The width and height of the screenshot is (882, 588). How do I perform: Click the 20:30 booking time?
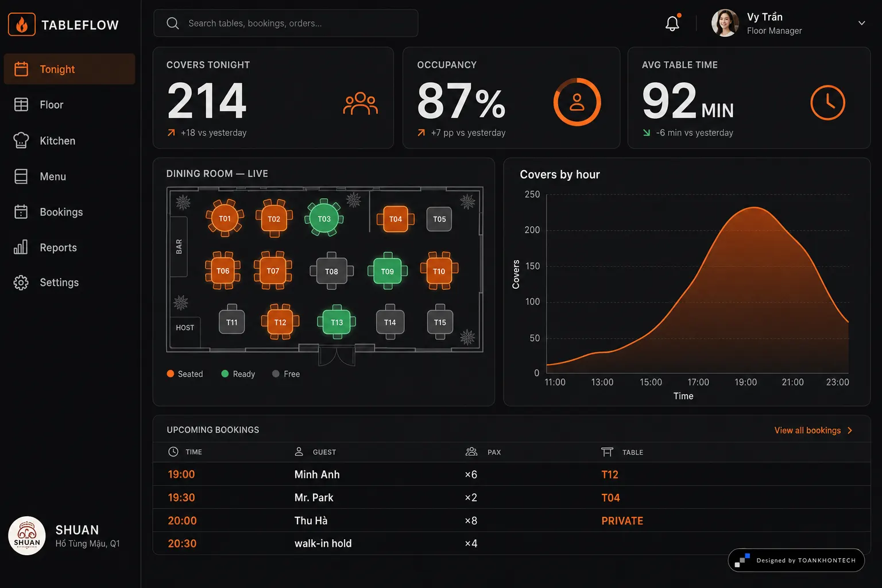182,543
